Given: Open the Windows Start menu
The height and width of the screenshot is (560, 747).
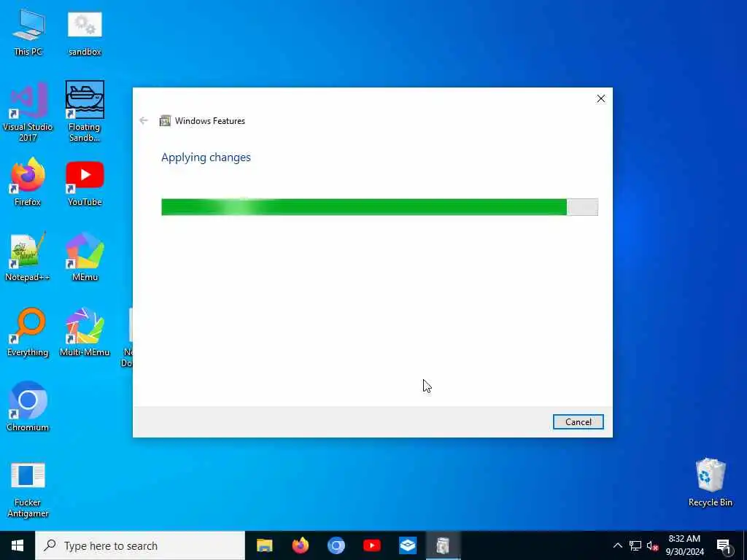Looking at the screenshot, I should pyautogui.click(x=18, y=545).
